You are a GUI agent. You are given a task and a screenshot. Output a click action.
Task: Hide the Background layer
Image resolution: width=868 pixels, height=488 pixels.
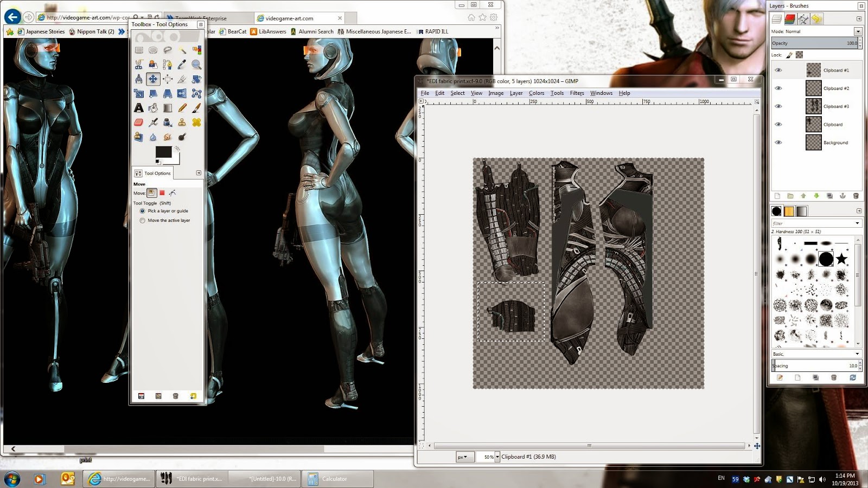coord(778,143)
